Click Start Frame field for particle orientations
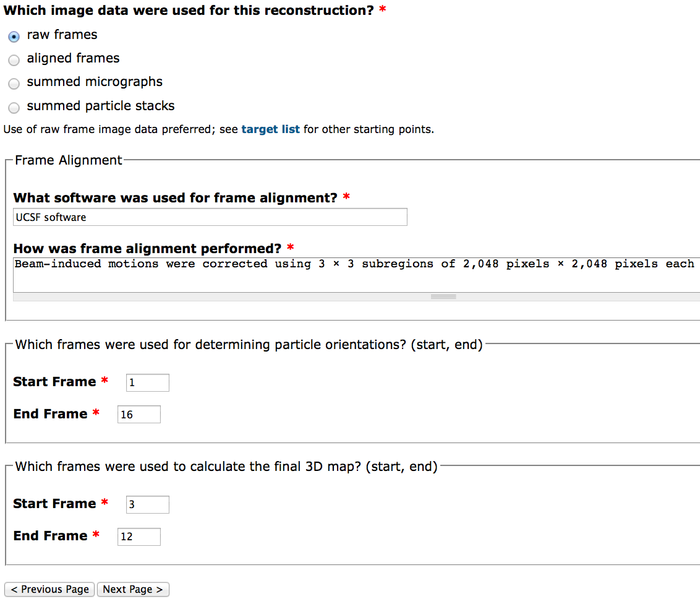700x604 pixels. click(x=147, y=382)
